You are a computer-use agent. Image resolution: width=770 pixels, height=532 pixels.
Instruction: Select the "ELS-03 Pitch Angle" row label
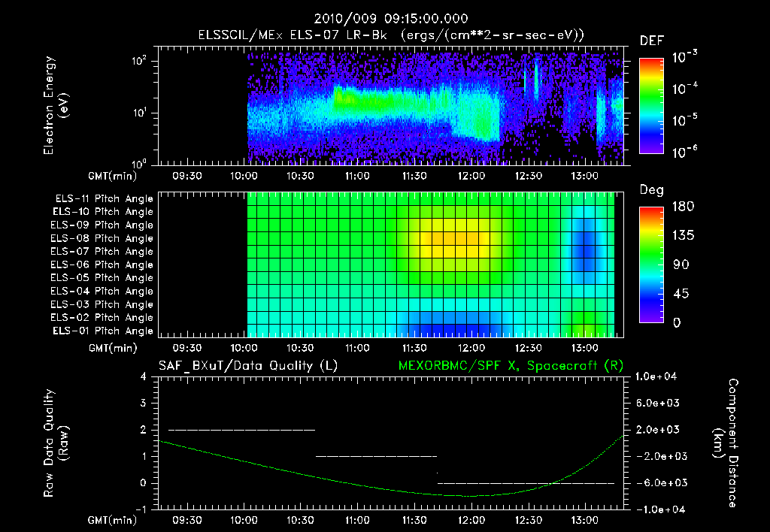click(102, 305)
